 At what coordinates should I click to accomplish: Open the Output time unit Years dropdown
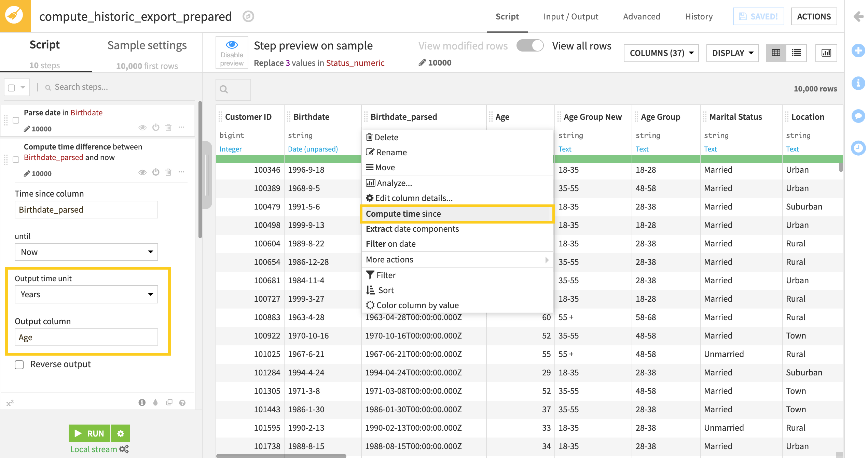tap(86, 294)
